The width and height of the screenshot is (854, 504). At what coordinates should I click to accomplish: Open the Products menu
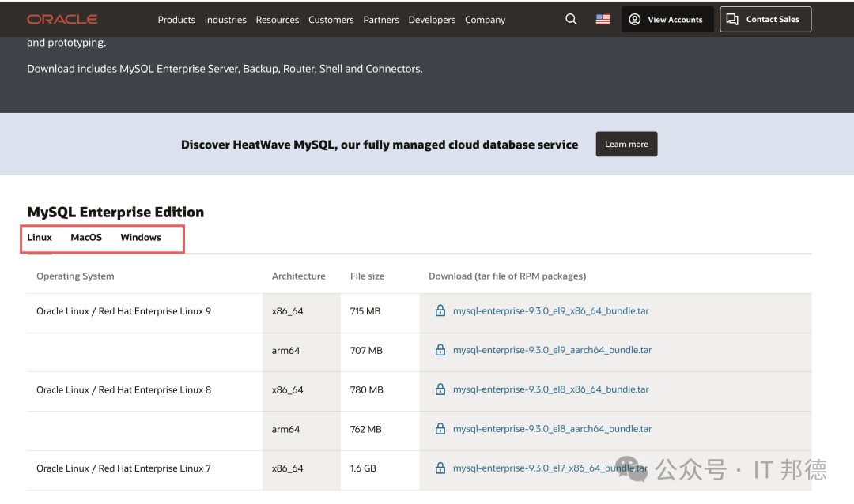(176, 20)
